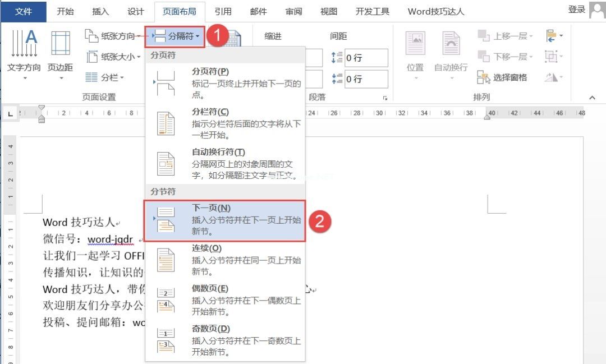The image size is (606, 364).
Task: Choose Continuous (连续) section break
Action: click(x=225, y=259)
